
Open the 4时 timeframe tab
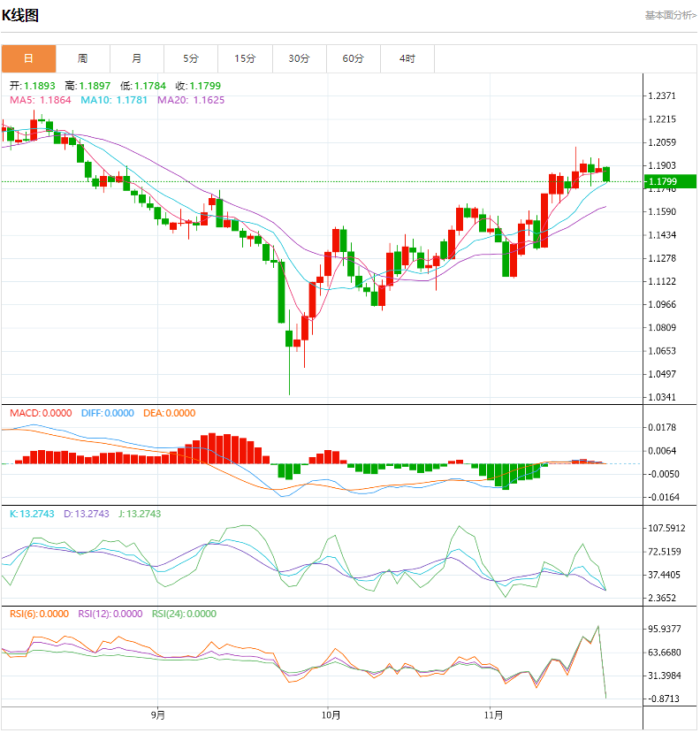[x=407, y=58]
